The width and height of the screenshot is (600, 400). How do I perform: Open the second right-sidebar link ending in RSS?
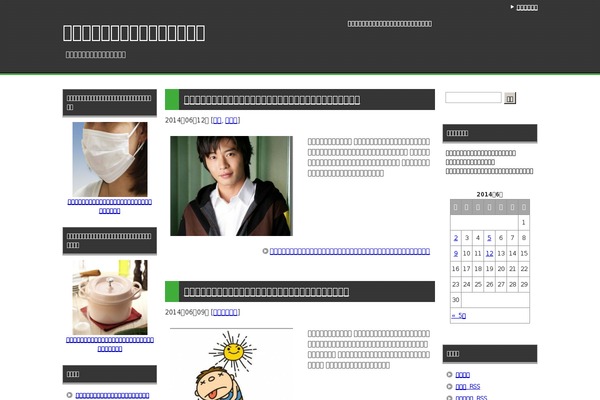click(468, 387)
